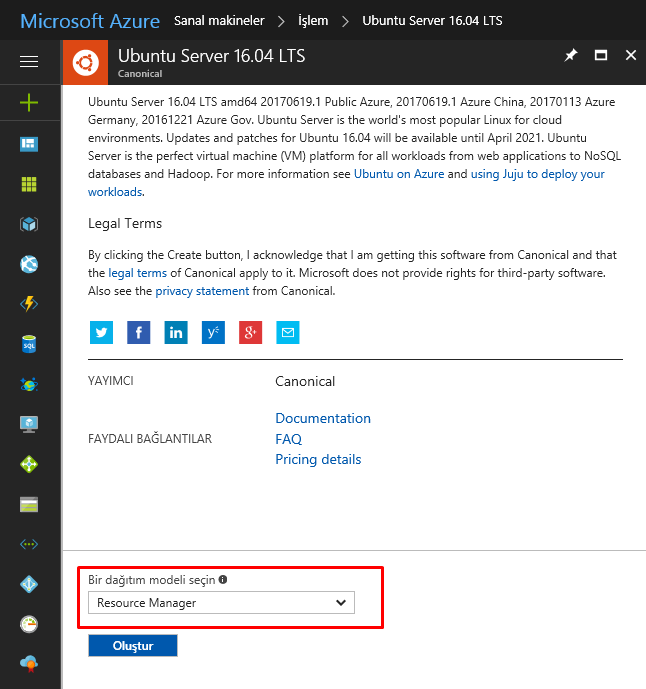This screenshot has width=646, height=689.
Task: Open Virtual machines monitor icon
Action: [29, 424]
